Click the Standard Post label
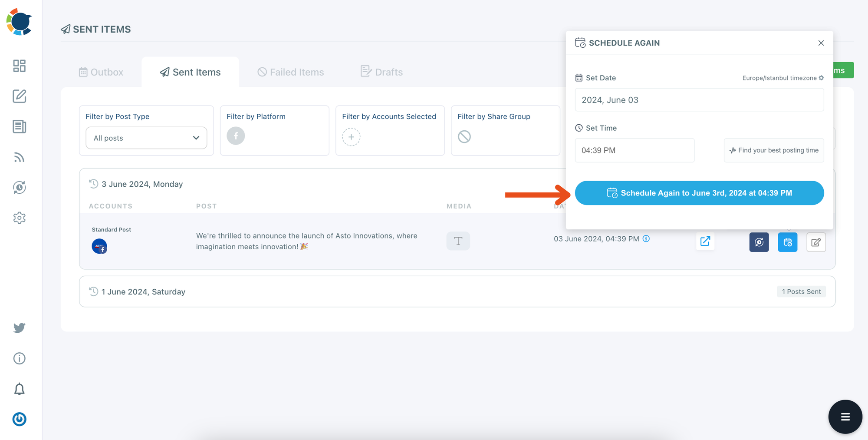Screen dimensions: 868x440 click(x=112, y=229)
